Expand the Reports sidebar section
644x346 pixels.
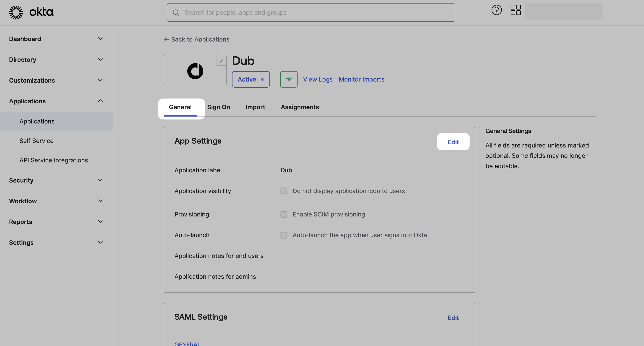click(x=56, y=222)
